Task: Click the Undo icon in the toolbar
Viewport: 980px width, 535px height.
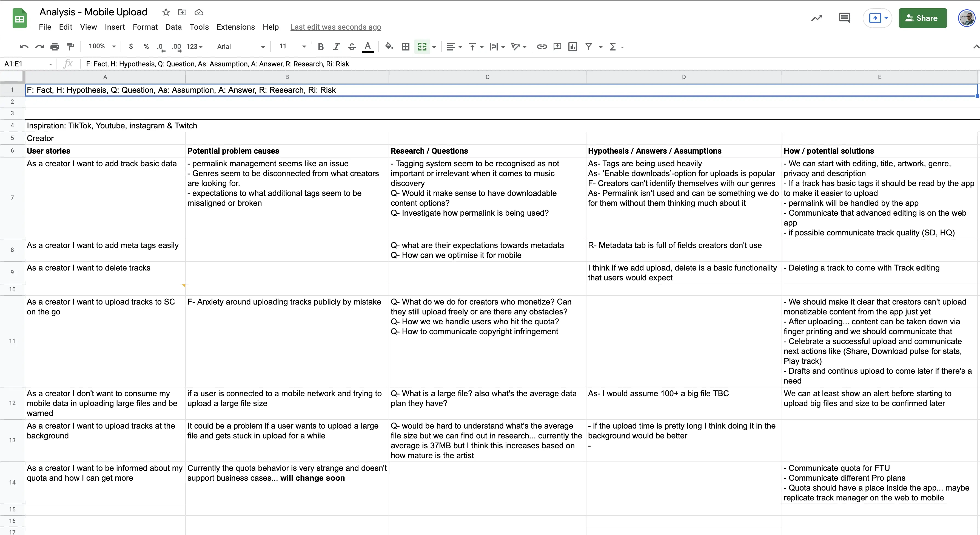Action: pos(23,46)
